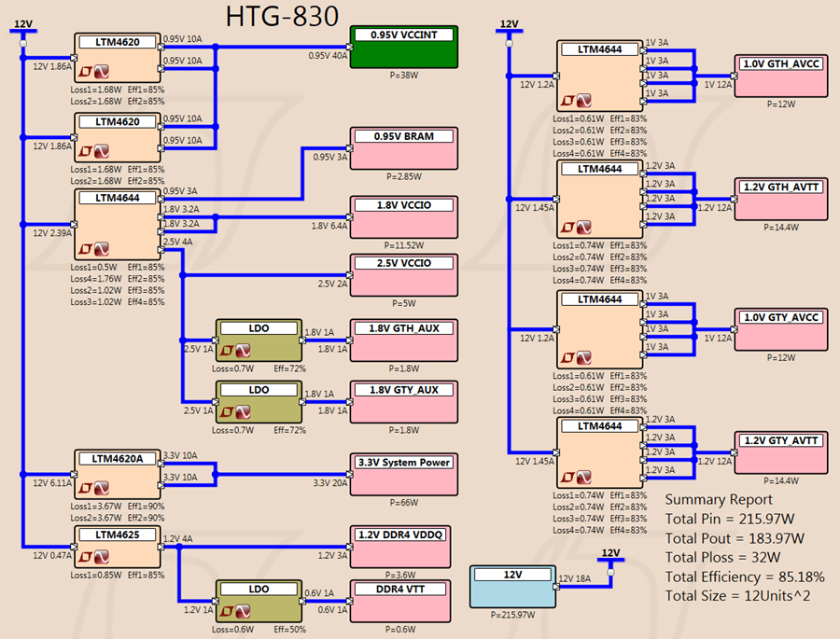The width and height of the screenshot is (840, 639).
Task: Click the waveform icon in the LTM4644 feeding 1.2V GTH_AVTT
Action: 583,228
